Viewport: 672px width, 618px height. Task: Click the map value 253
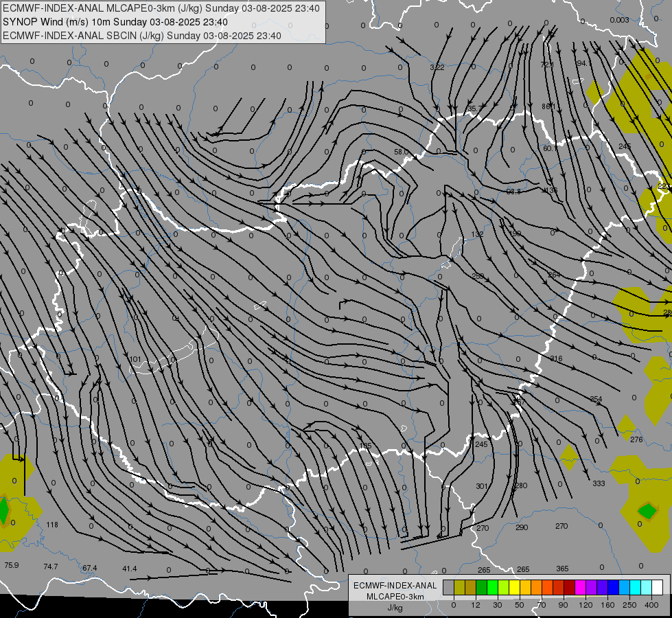tap(478, 276)
